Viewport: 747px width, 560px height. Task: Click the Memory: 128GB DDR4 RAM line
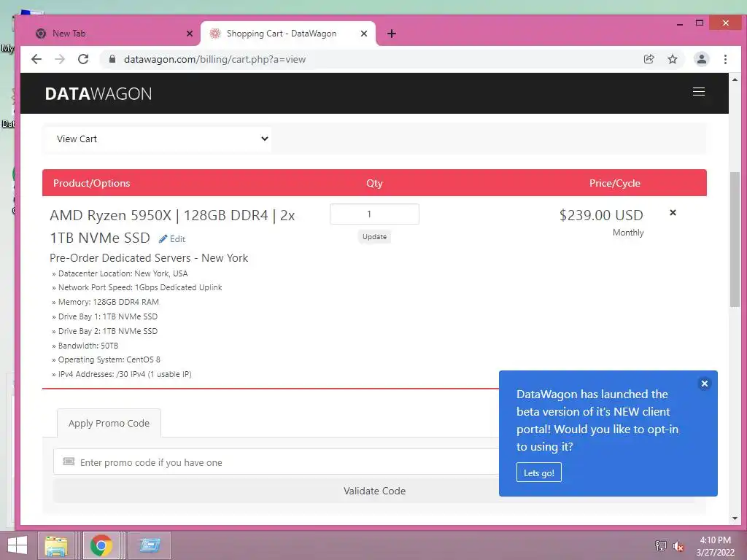pyautogui.click(x=105, y=302)
